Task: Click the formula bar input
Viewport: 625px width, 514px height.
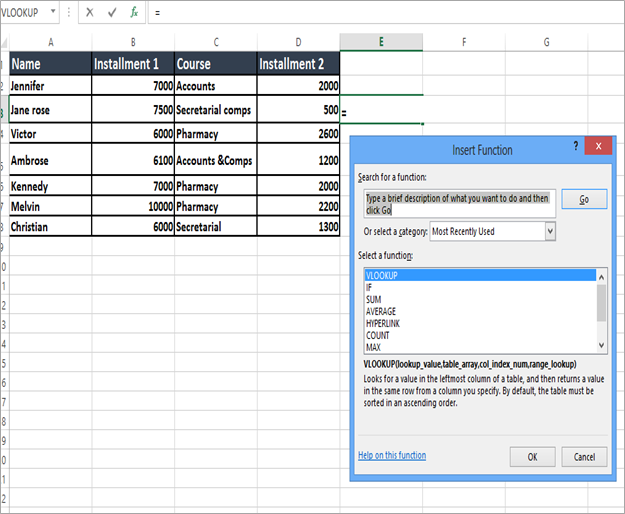Action: pyautogui.click(x=386, y=13)
